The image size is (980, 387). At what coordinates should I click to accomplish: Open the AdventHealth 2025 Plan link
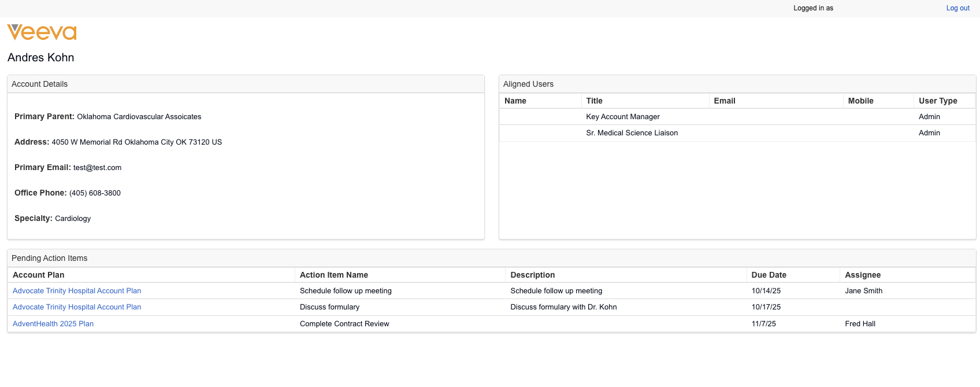[x=53, y=324]
